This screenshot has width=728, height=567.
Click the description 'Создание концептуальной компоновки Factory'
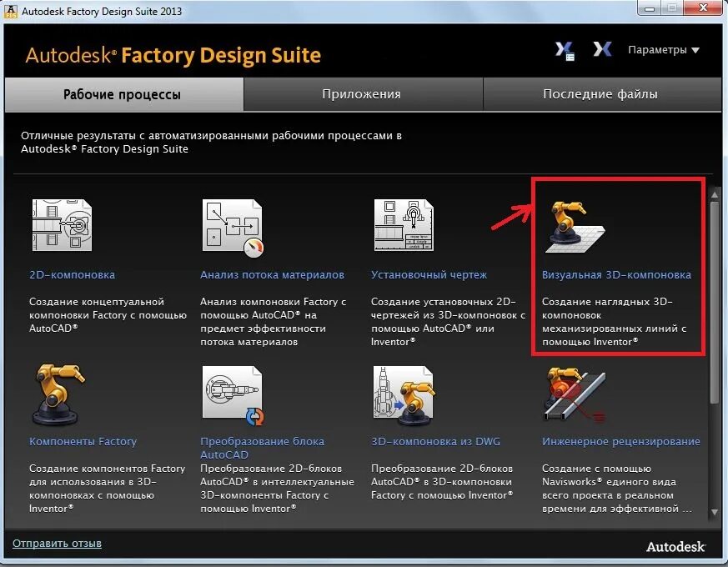pos(108,315)
